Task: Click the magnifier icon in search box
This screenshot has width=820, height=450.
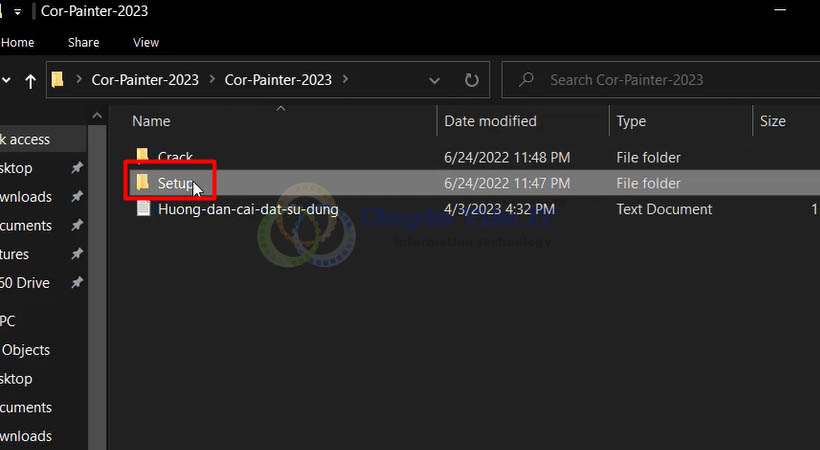Action: [527, 80]
